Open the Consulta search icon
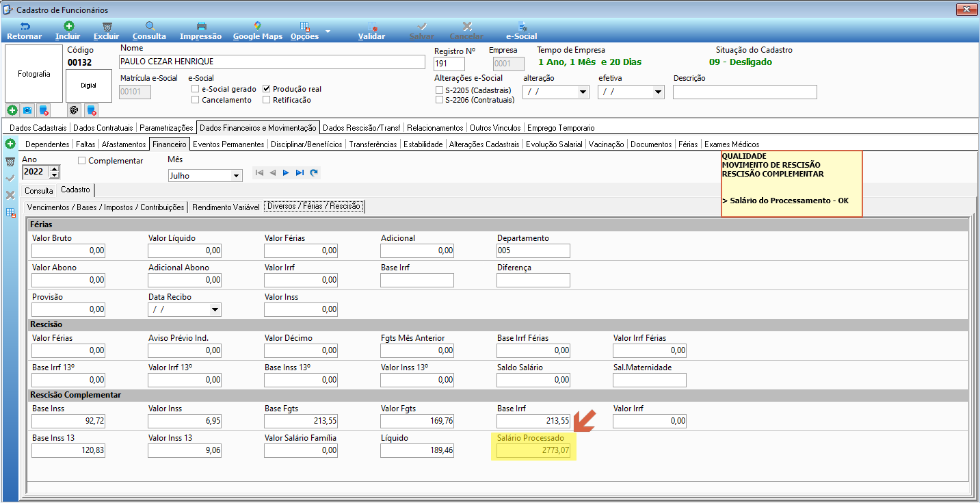This screenshot has width=980, height=503. [x=149, y=26]
